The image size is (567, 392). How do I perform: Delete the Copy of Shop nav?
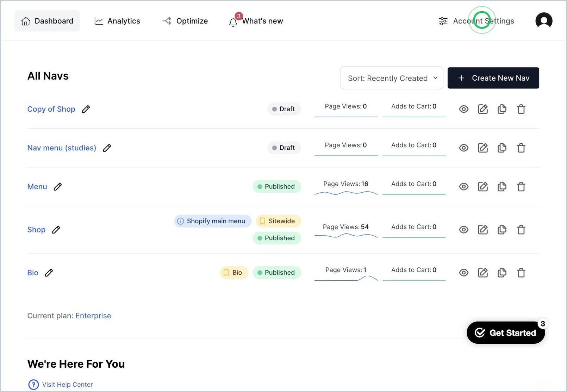coord(521,109)
